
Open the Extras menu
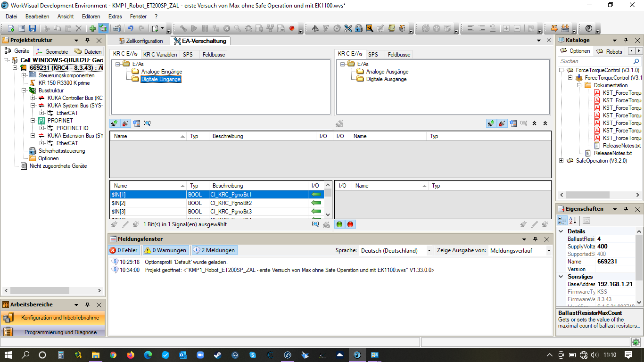(115, 16)
